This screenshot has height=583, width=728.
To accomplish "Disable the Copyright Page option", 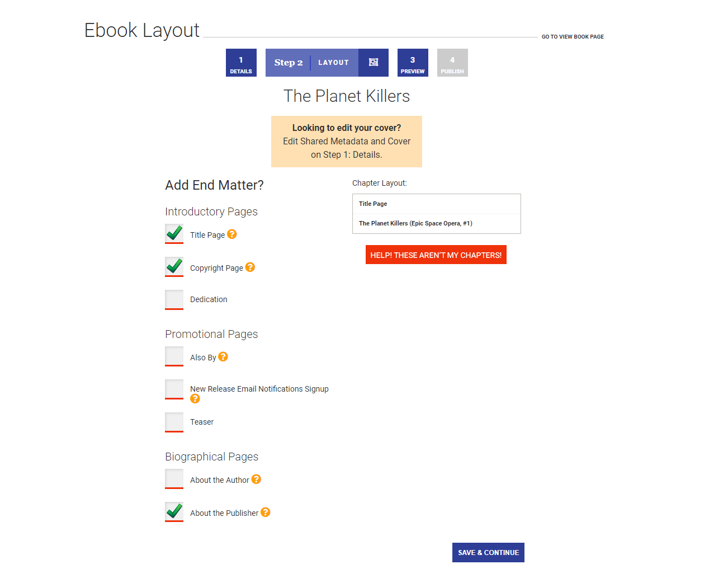I will coord(174,266).
